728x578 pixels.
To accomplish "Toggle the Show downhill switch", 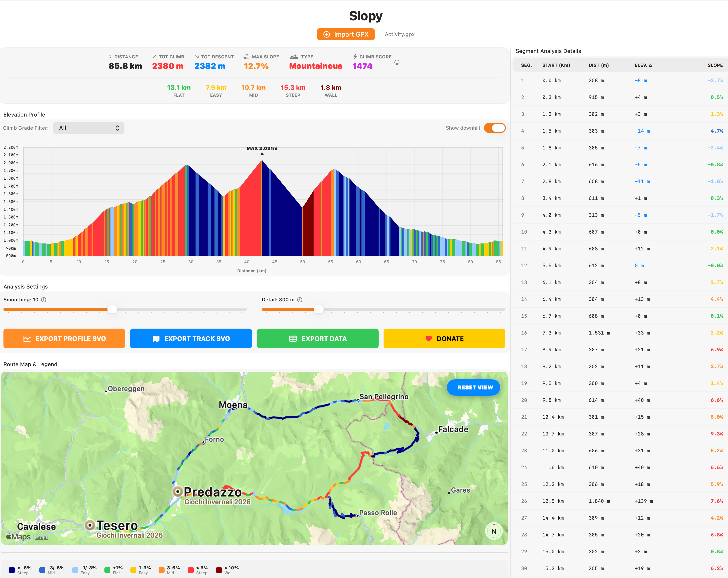I will [x=494, y=128].
